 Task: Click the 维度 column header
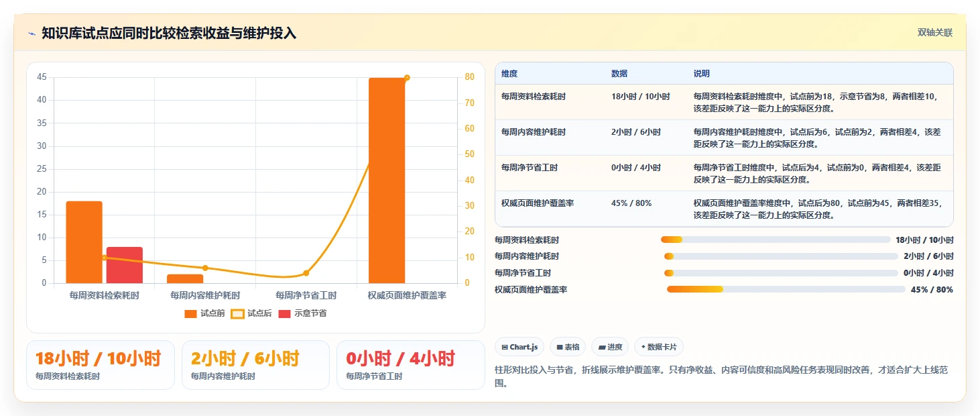coord(509,74)
